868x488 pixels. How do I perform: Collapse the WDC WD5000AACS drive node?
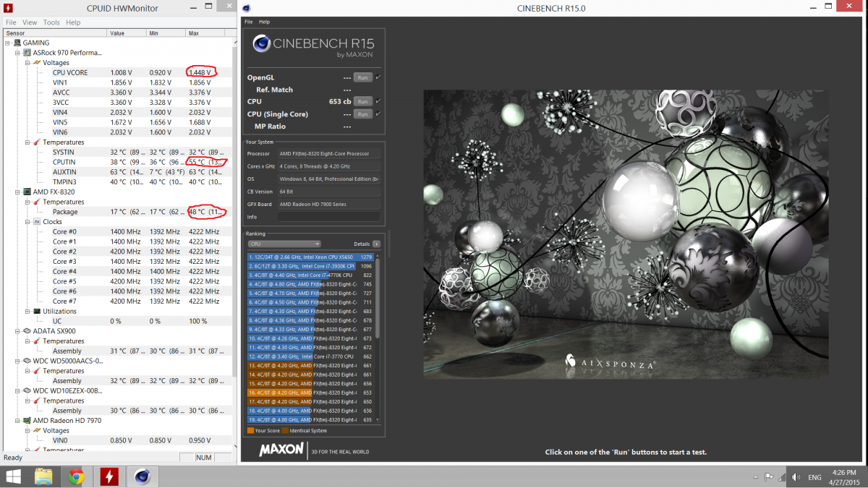[x=17, y=361]
